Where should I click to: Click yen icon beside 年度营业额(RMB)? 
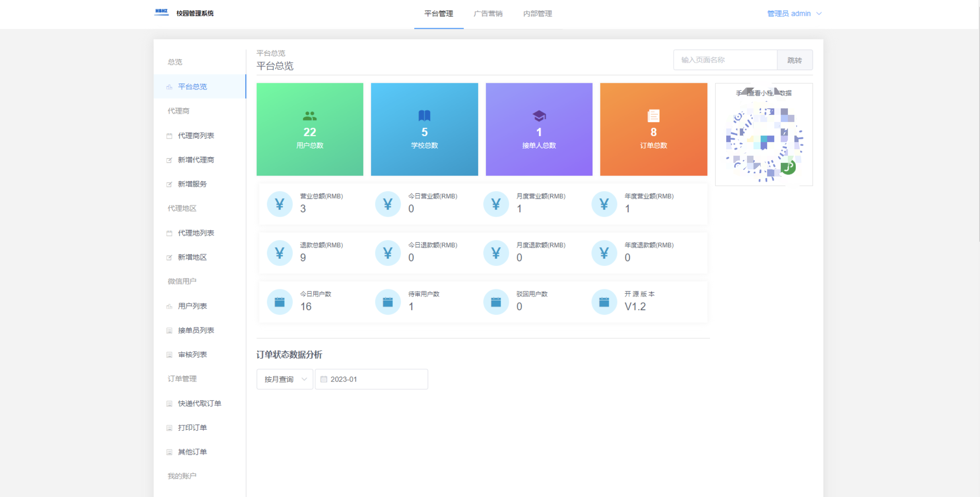click(604, 204)
